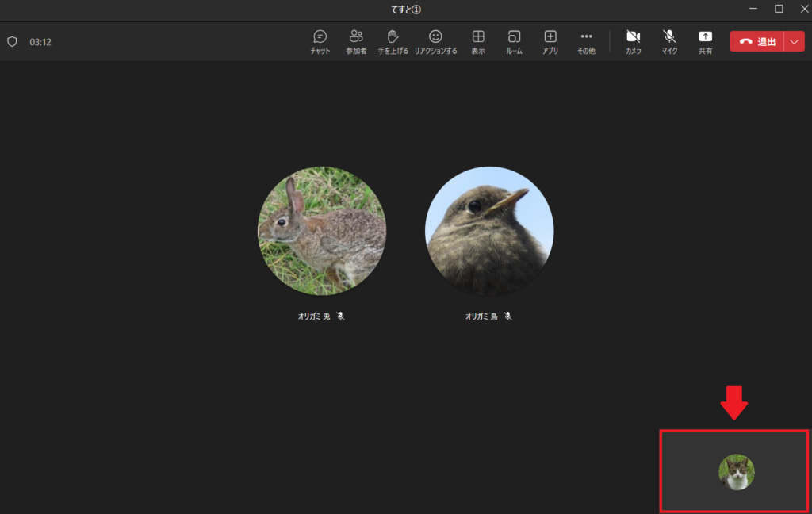Leave the meeting with 退出 button

757,42
